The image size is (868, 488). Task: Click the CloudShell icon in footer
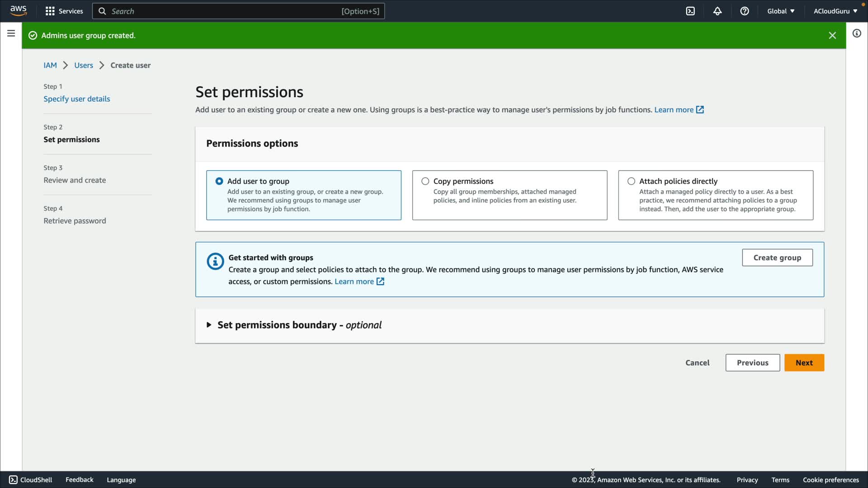[x=14, y=480]
